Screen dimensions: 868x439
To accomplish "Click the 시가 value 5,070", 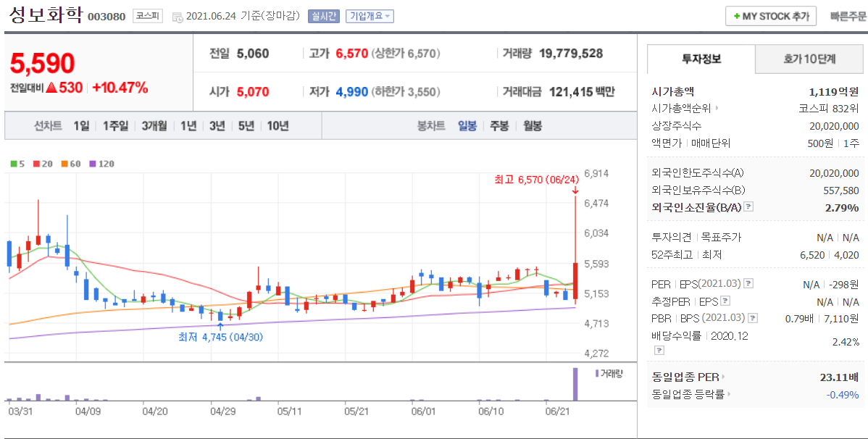I will tap(252, 92).
